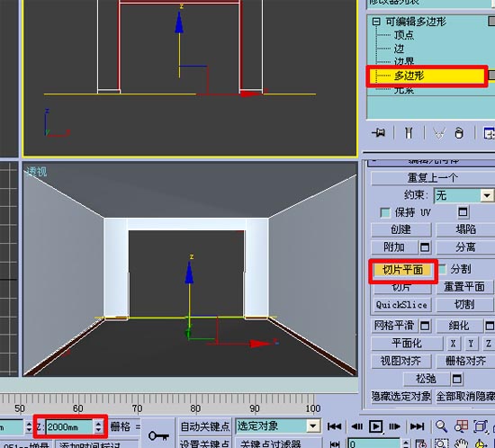Click the large key Set Keys icon
The height and width of the screenshot is (448, 495).
pyautogui.click(x=158, y=435)
